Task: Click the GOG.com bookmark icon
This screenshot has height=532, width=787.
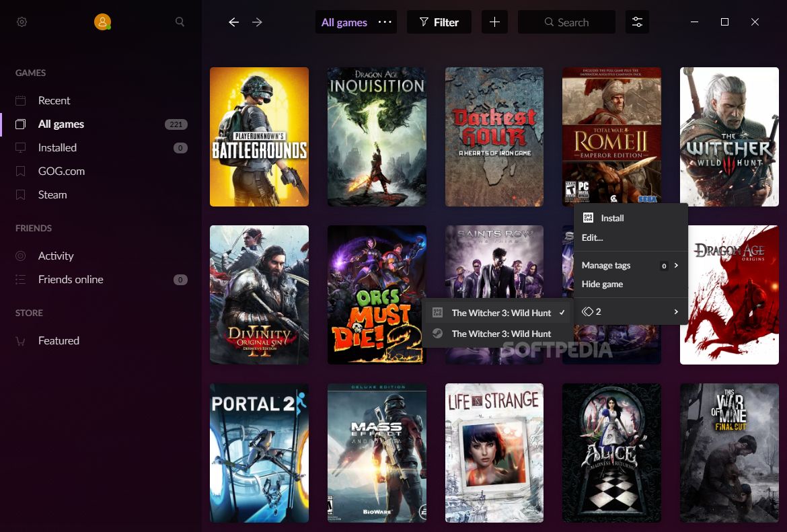Action: tap(21, 171)
